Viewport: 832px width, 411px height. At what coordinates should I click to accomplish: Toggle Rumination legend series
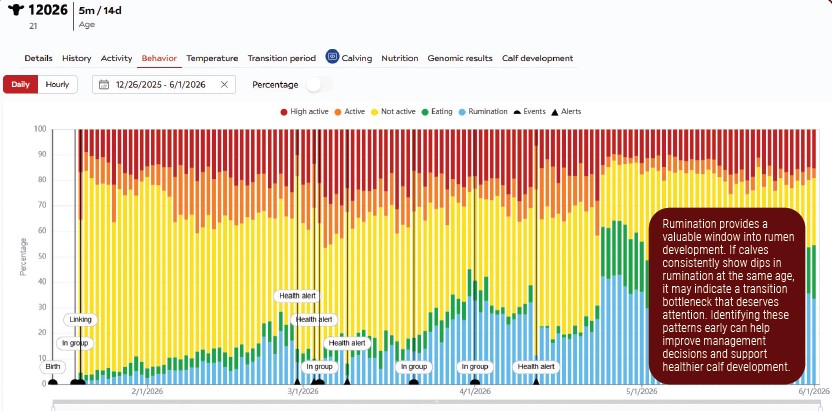[483, 112]
